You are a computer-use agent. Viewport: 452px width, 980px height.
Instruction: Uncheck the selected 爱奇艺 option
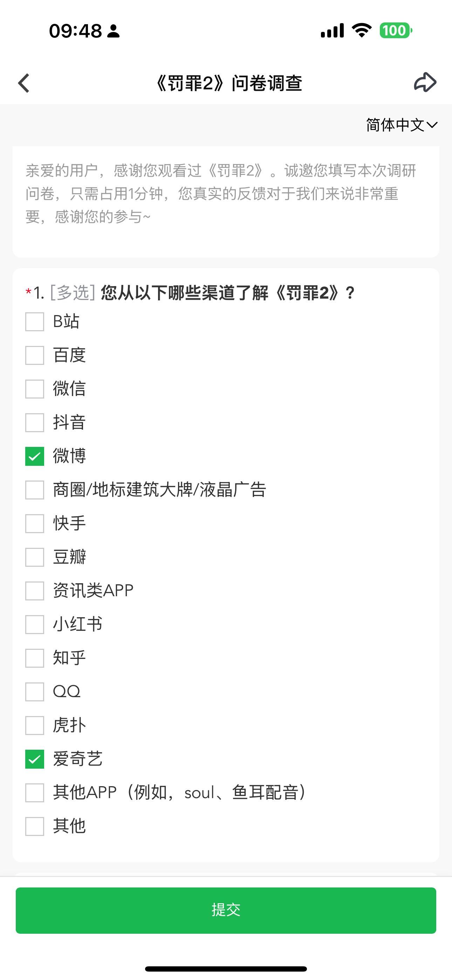[x=34, y=759]
